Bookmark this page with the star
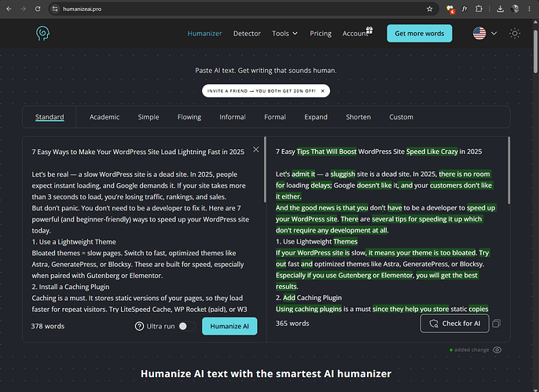Screen dimensions: 539x392 [x=429, y=9]
